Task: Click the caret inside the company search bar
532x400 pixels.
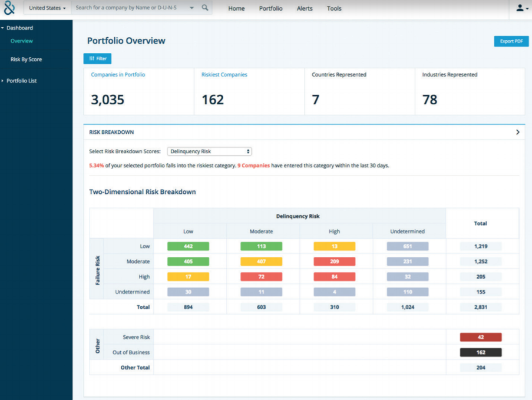Action: (191, 8)
